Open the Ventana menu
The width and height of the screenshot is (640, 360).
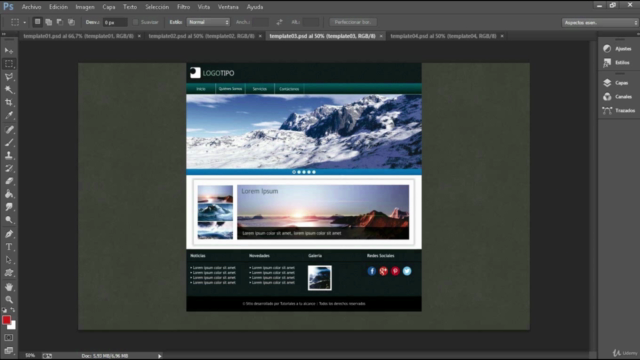point(228,7)
